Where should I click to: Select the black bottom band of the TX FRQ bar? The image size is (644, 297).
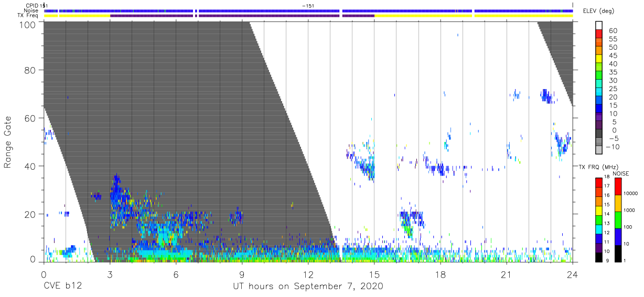click(598, 257)
